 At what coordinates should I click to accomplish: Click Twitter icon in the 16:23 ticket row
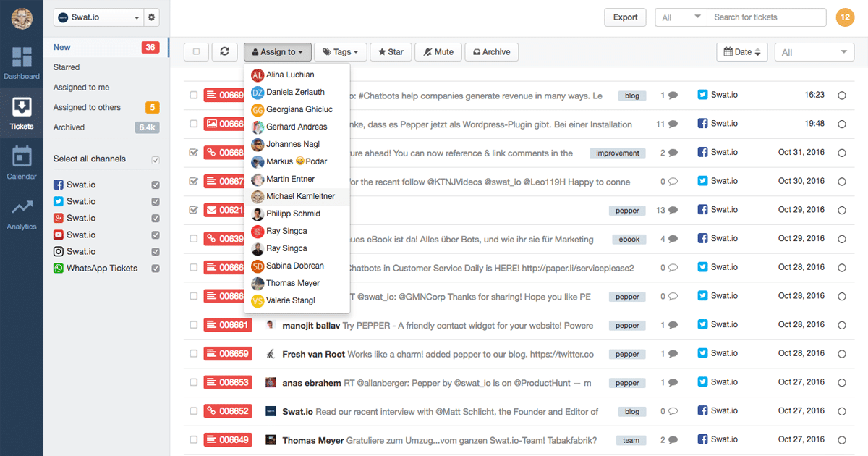pos(702,95)
